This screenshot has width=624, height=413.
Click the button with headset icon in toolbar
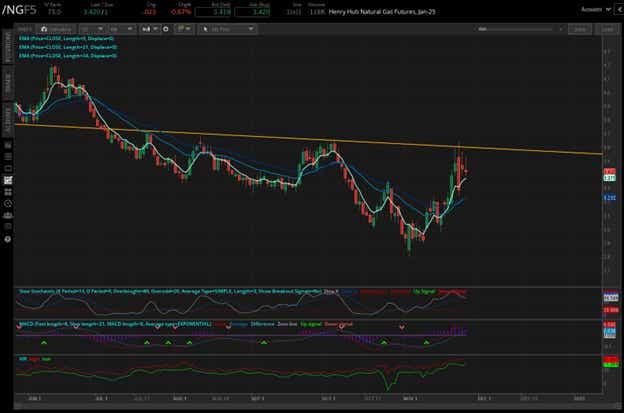tap(56, 29)
